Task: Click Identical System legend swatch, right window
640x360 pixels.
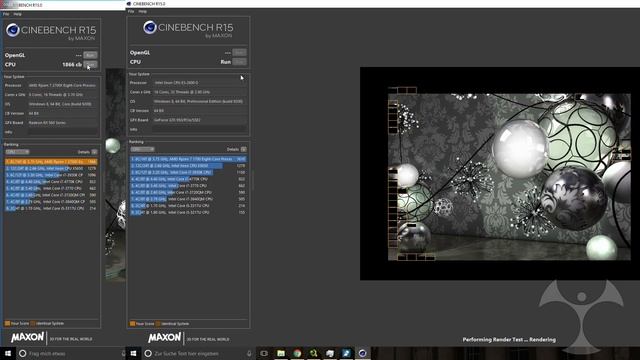Action: [158, 324]
